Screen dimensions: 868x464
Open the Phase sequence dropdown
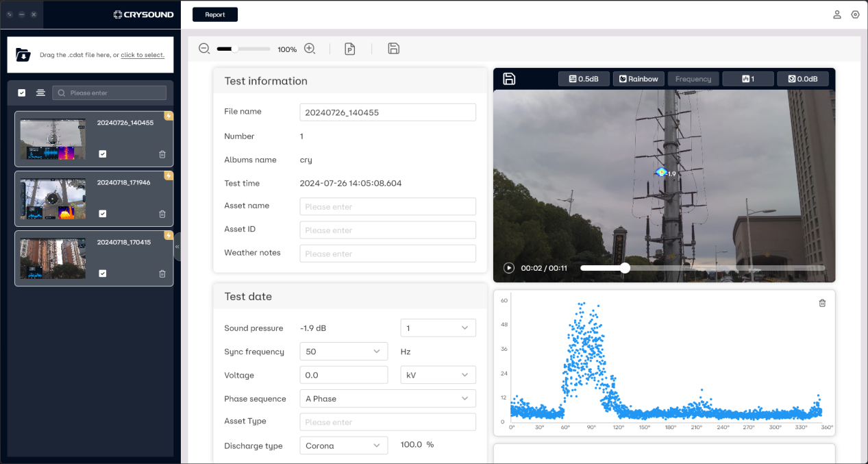(387, 398)
